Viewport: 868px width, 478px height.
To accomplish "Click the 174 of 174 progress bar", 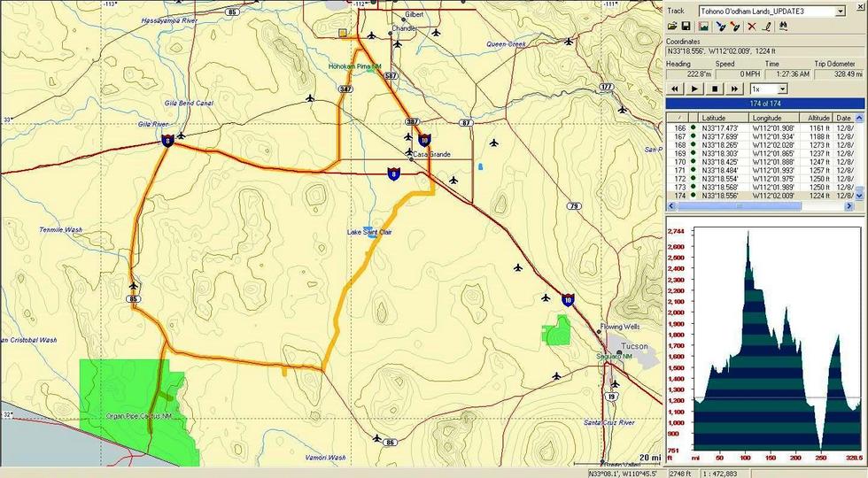I will coord(765,104).
